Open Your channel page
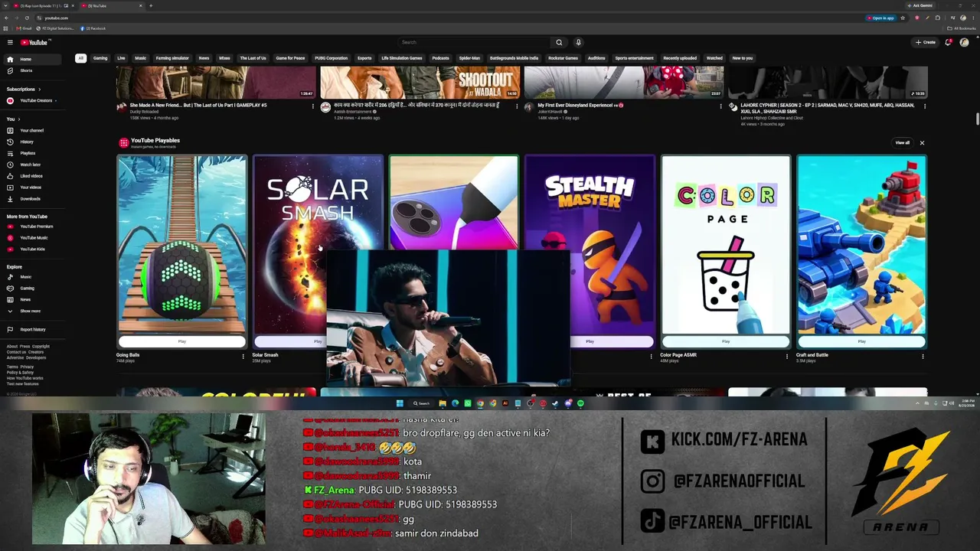This screenshot has height=551, width=980. pos(31,130)
